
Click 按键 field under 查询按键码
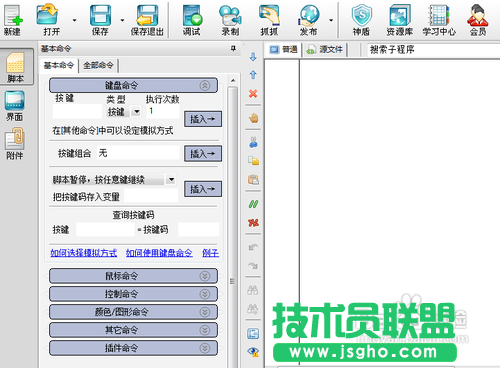pos(105,230)
